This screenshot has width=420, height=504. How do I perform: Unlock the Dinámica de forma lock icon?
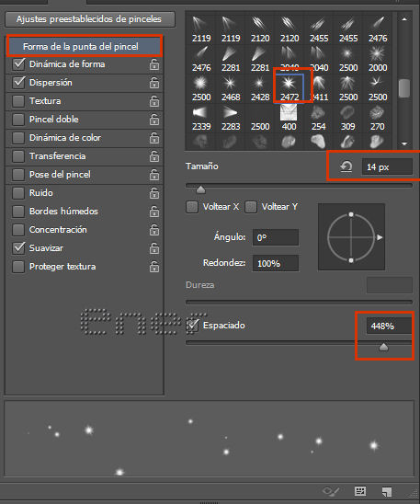[154, 64]
